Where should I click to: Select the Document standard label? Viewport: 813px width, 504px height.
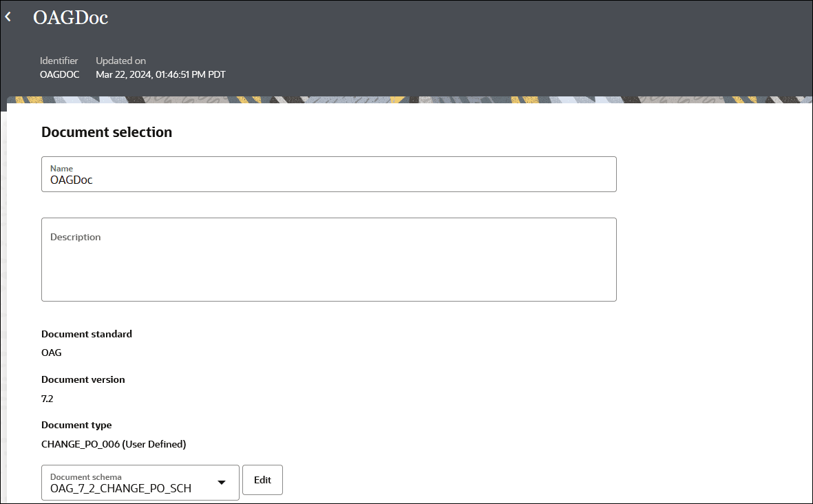87,334
